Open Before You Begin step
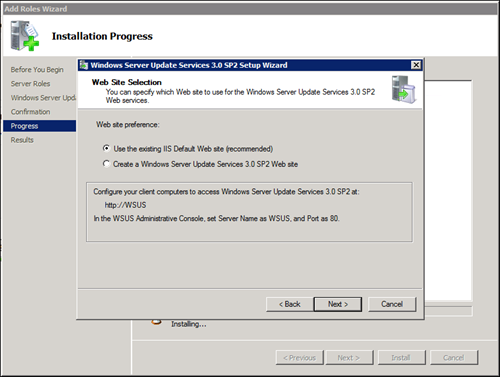Image resolution: width=500 pixels, height=377 pixels. [x=37, y=70]
